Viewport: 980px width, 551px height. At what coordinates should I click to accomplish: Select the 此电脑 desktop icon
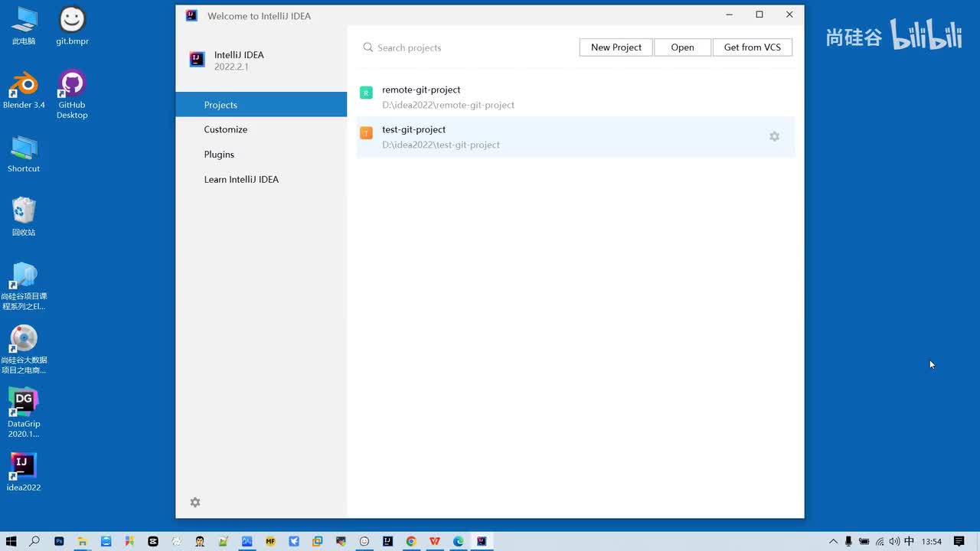pos(24,26)
